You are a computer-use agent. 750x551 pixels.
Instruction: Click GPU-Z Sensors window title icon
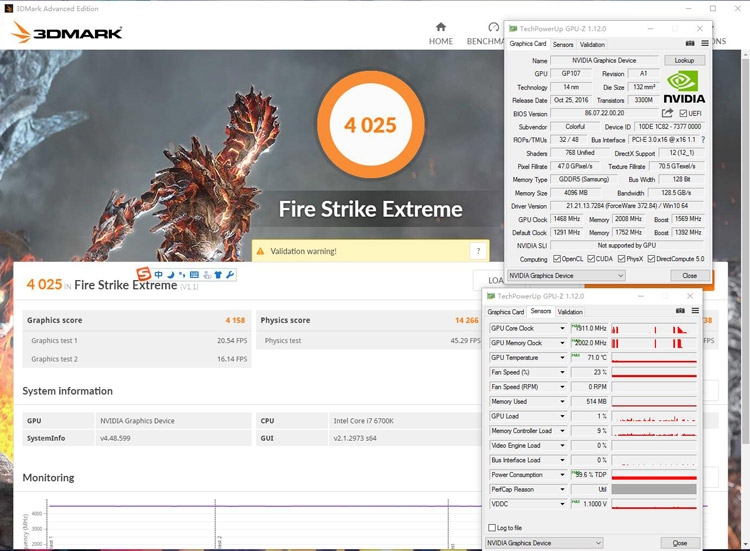490,296
